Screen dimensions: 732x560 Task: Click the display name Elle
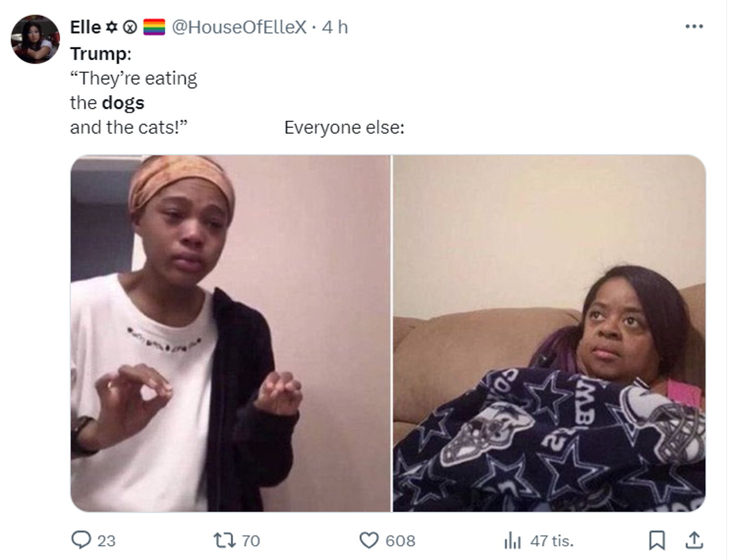(x=86, y=27)
